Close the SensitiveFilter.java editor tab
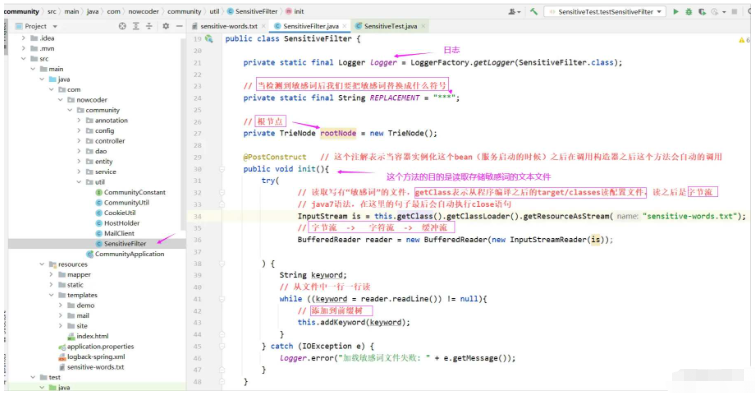This screenshot has width=755, height=393. coord(345,26)
